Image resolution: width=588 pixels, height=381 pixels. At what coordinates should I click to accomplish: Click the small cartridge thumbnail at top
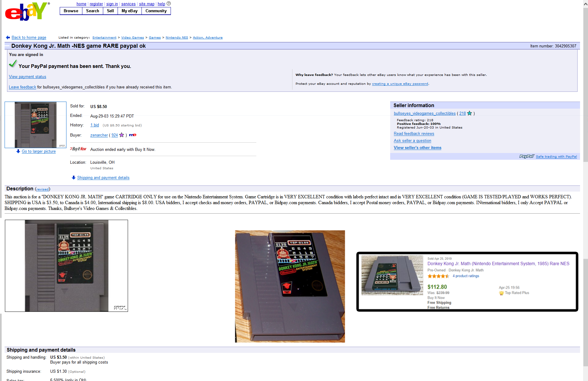click(x=36, y=125)
